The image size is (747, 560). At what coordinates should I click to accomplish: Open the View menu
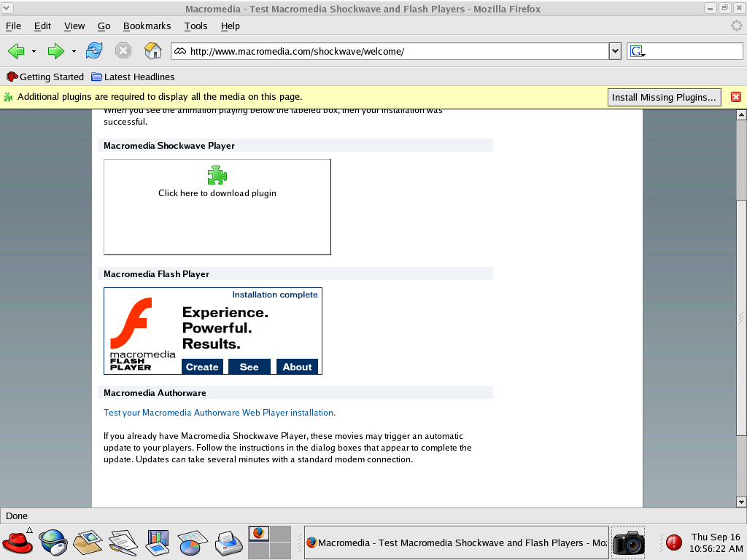[74, 26]
